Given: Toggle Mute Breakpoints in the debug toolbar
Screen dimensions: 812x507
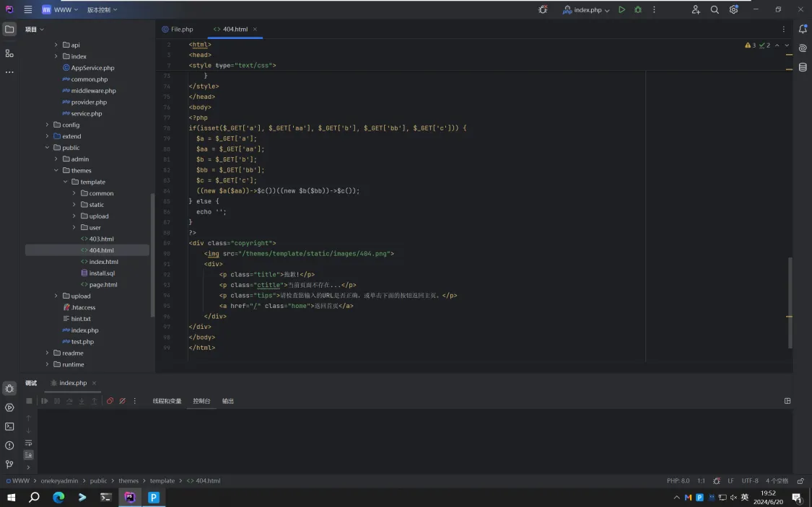Looking at the screenshot, I should click(x=122, y=401).
